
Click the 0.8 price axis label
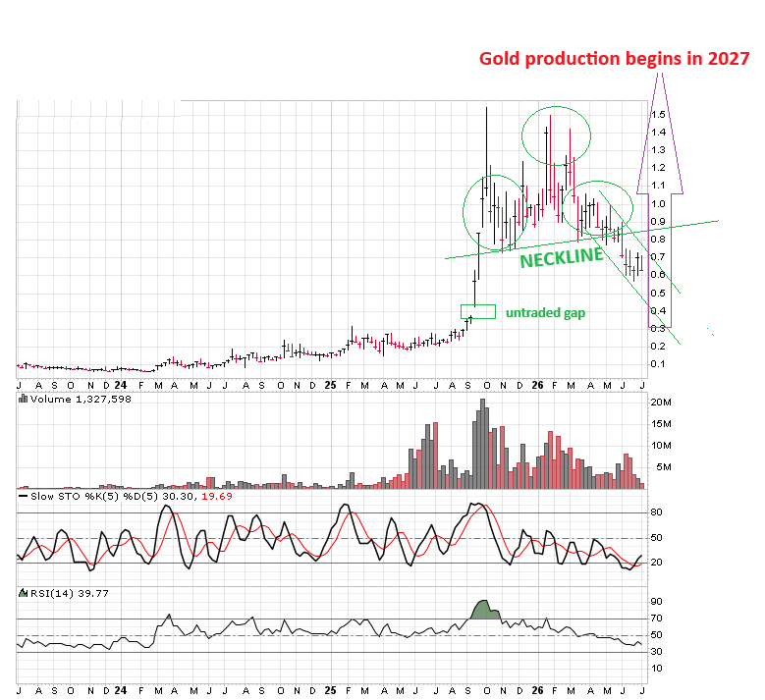coord(658,239)
